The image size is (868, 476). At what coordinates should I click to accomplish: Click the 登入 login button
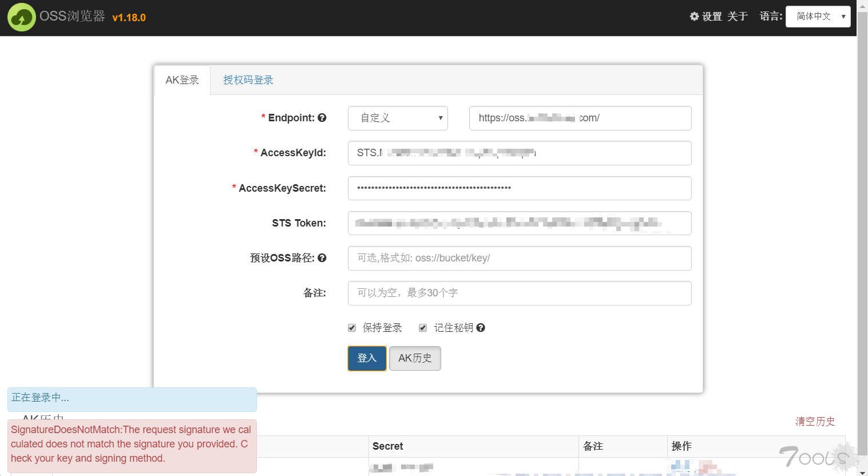click(367, 358)
